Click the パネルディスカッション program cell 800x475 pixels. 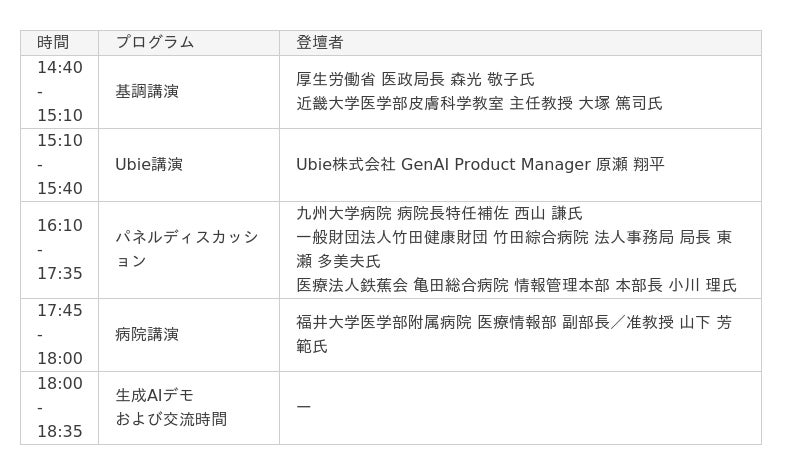[189, 250]
